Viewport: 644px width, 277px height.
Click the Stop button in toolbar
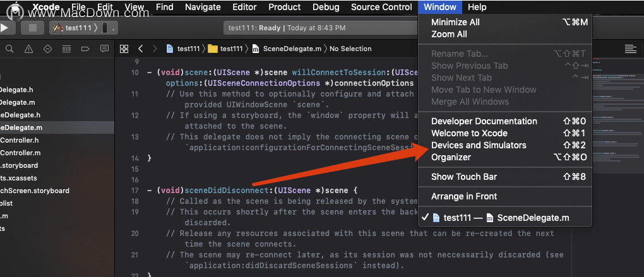33,28
